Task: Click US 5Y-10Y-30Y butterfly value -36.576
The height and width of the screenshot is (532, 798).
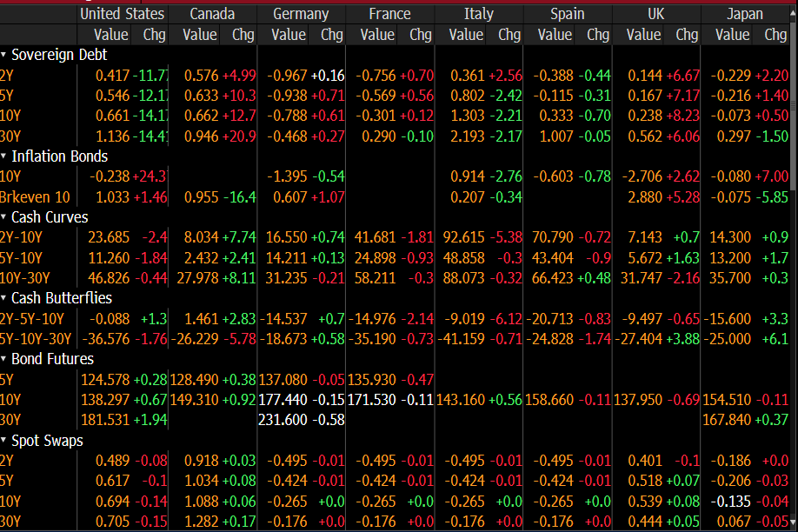Action: (x=106, y=338)
